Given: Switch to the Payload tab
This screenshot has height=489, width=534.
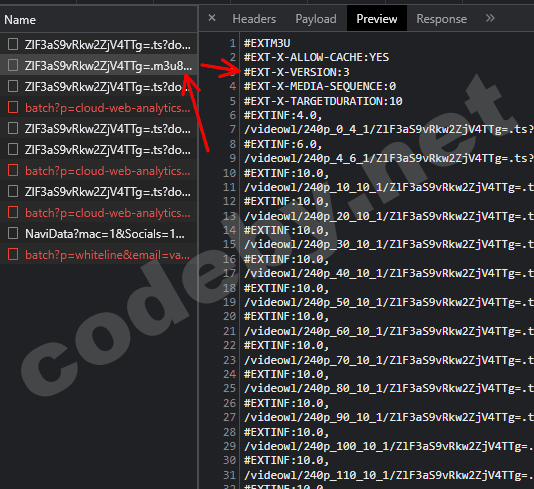Looking at the screenshot, I should pyautogui.click(x=316, y=19).
